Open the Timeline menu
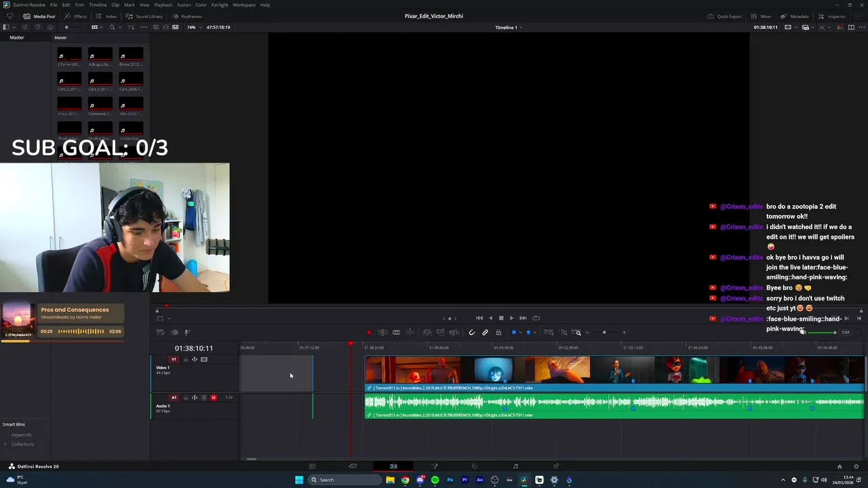The width and height of the screenshot is (868, 488). (x=98, y=5)
